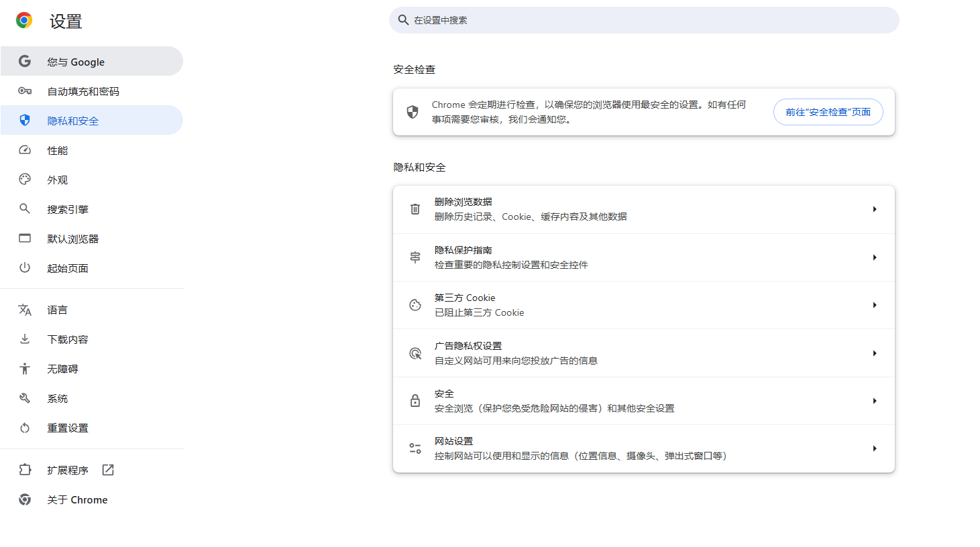The image size is (980, 547).
Task: Click the search magnifier icon in search bar
Action: pos(403,20)
